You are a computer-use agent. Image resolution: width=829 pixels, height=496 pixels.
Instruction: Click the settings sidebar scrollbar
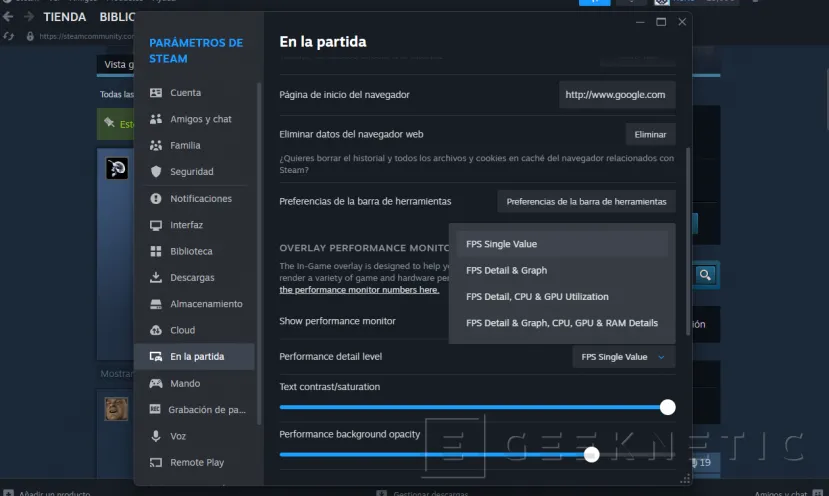(259, 254)
